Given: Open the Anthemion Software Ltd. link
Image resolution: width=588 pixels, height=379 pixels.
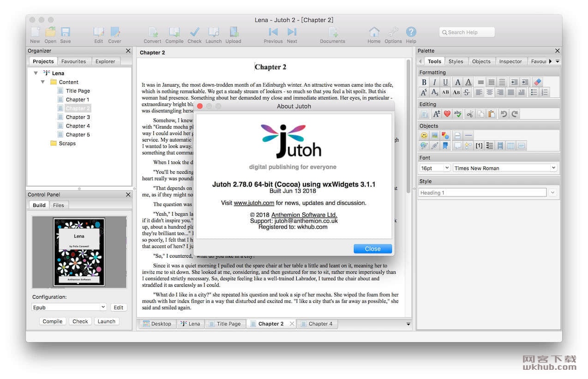Looking at the screenshot, I should (304, 215).
